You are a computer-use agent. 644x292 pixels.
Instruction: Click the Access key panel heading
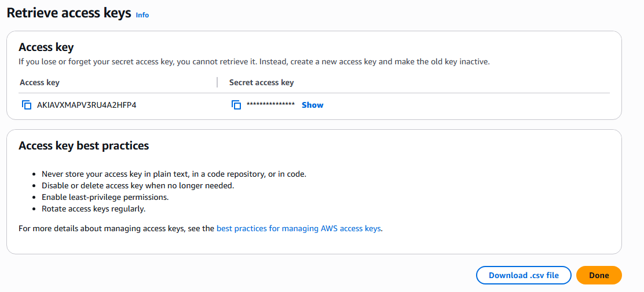pyautogui.click(x=46, y=48)
